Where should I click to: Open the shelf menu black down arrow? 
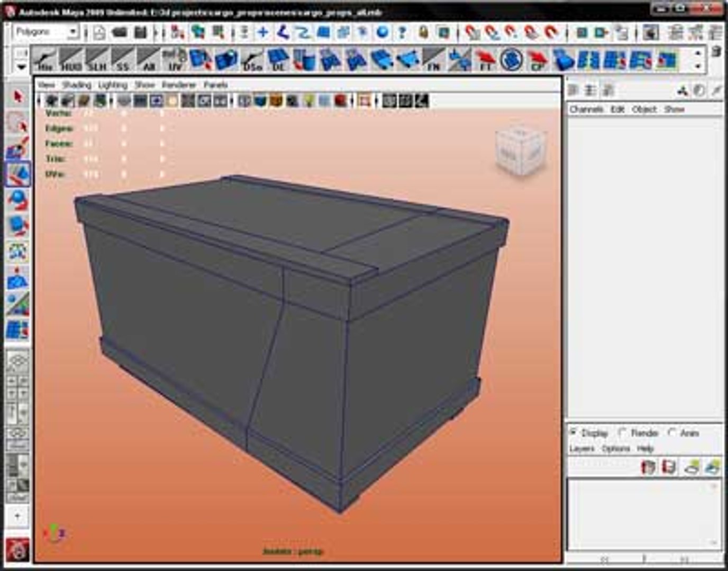pos(21,67)
